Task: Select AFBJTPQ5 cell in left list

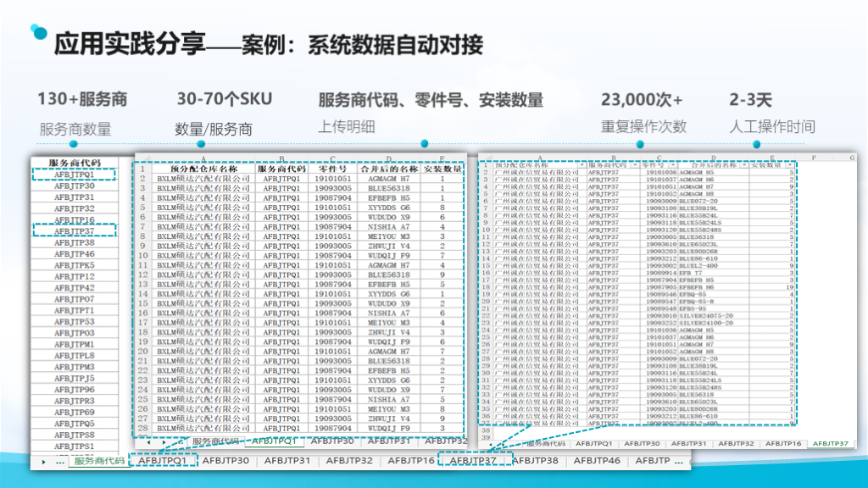Action: (x=75, y=424)
